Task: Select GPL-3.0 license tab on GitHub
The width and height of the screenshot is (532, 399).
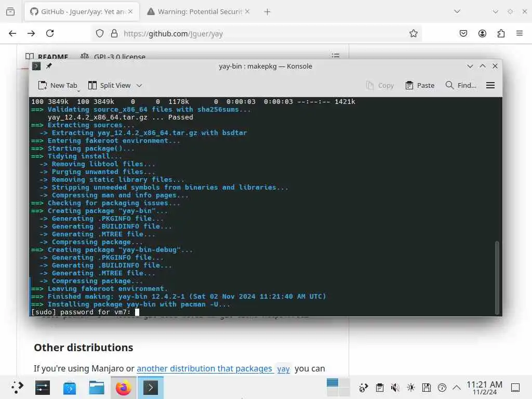Action: coord(113,56)
